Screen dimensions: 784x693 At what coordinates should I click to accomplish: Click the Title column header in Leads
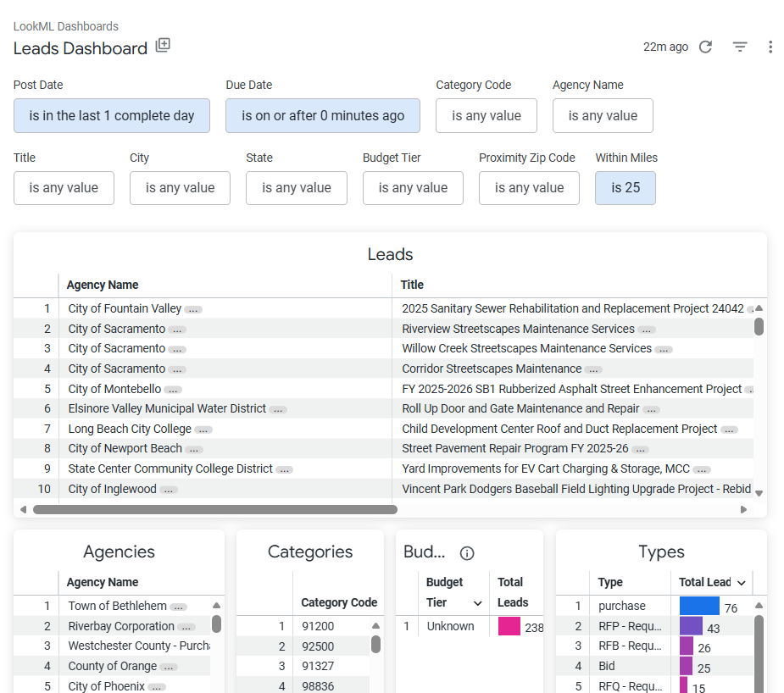click(x=412, y=285)
